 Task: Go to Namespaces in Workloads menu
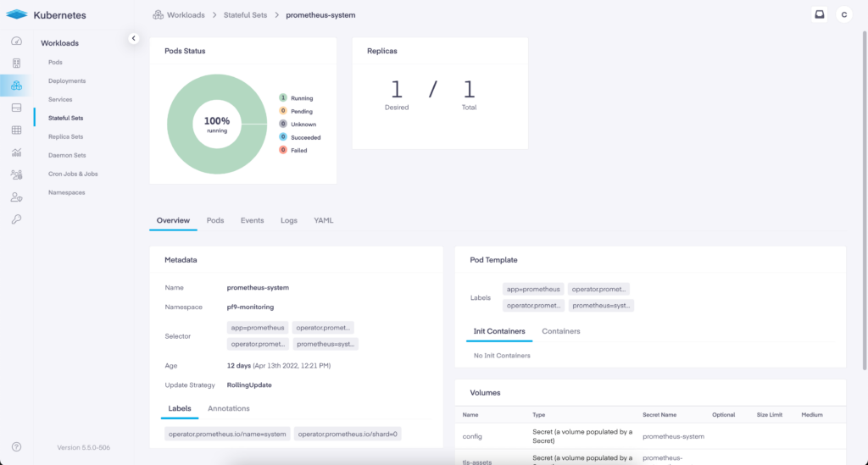[66, 192]
